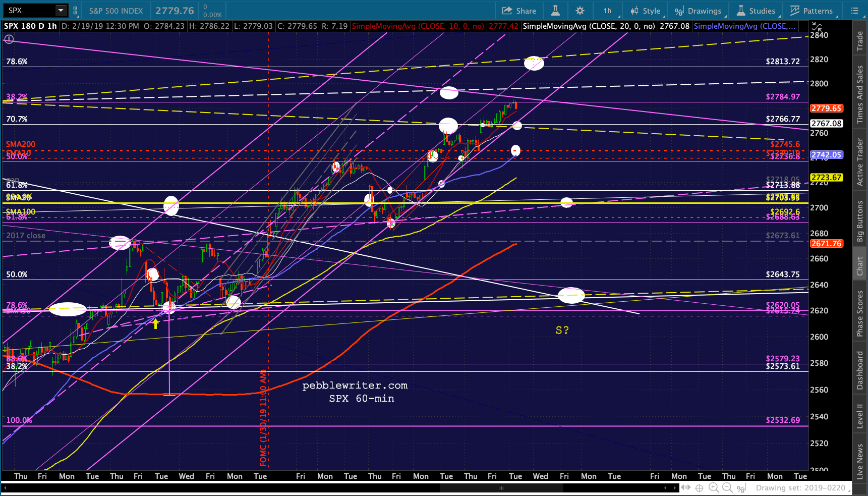
Task: Click the $2673.61 gray level label
Action: pos(783,236)
